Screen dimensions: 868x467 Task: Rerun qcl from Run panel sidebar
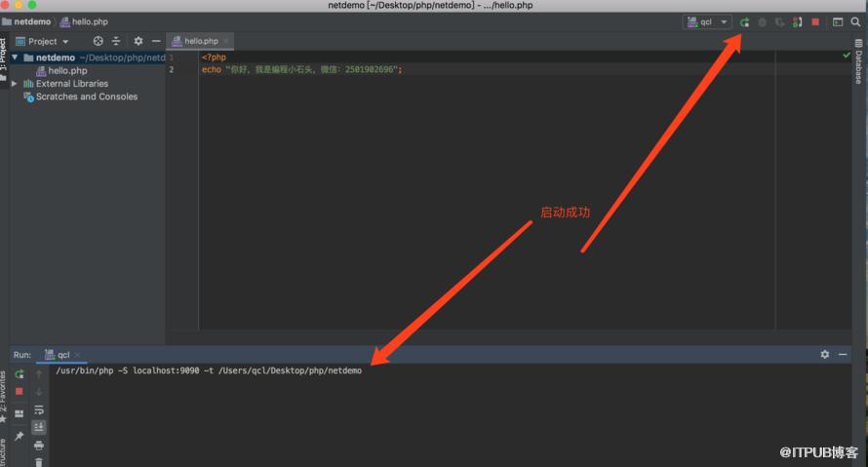point(19,374)
